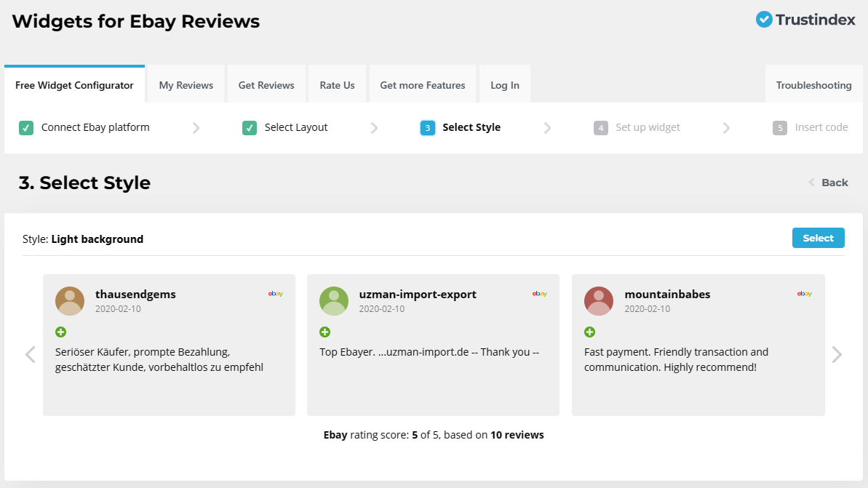Click mountainbabes red avatar icon

click(599, 301)
